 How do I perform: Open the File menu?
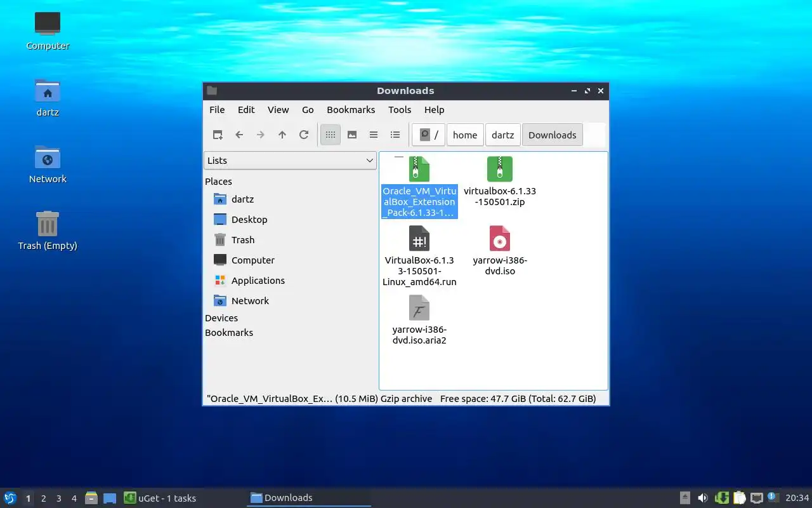click(x=217, y=110)
